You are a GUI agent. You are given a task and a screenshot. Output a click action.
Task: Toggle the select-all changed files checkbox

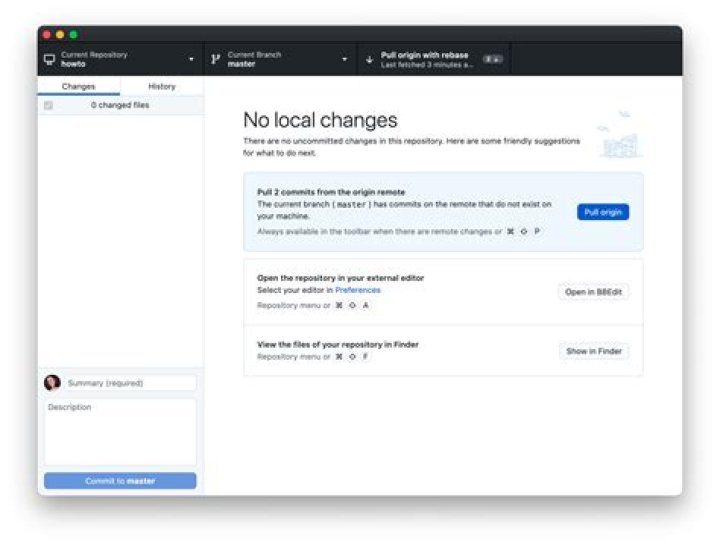tap(48, 105)
